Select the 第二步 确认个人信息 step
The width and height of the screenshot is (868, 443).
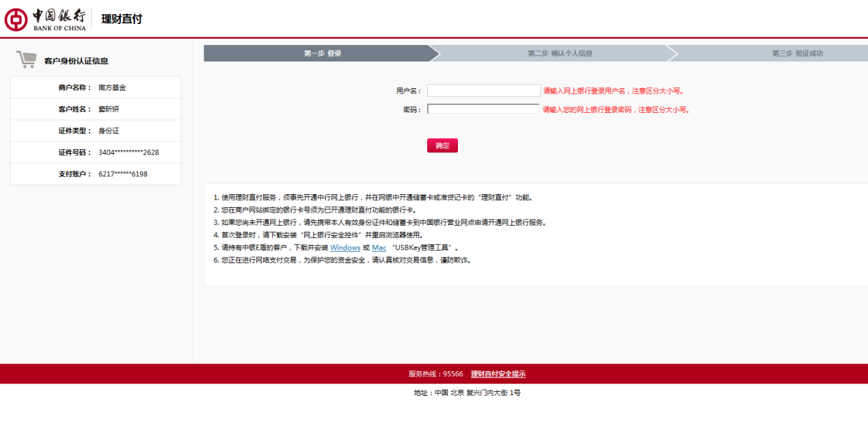(x=560, y=53)
